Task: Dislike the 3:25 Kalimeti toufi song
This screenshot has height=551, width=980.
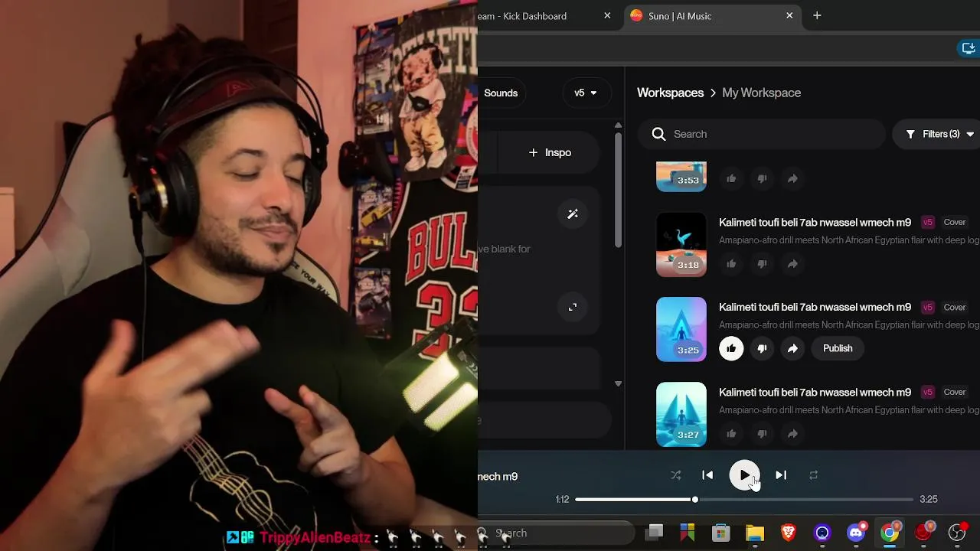Action: pyautogui.click(x=762, y=348)
